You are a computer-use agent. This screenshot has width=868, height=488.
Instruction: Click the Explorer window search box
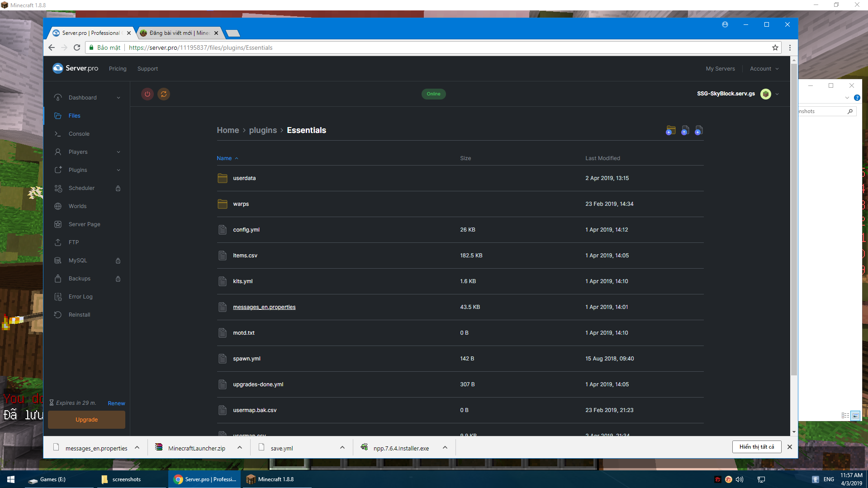826,111
